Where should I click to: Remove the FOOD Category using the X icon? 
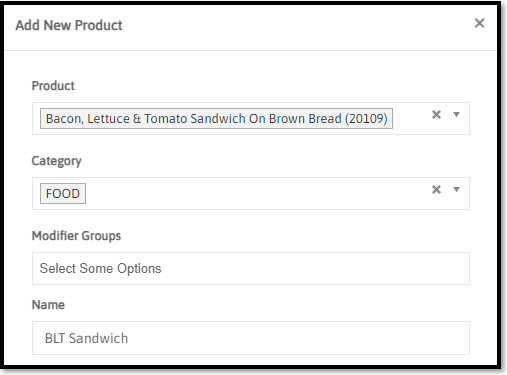pyautogui.click(x=436, y=190)
